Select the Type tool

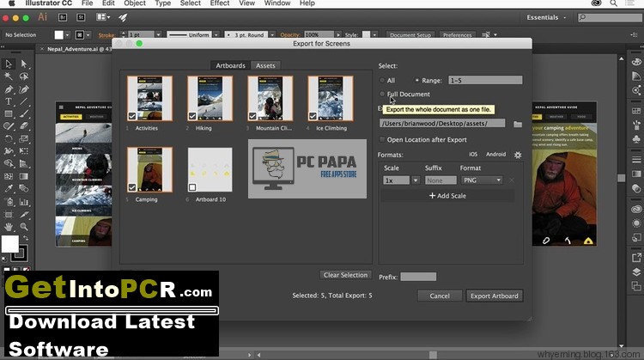(9, 101)
